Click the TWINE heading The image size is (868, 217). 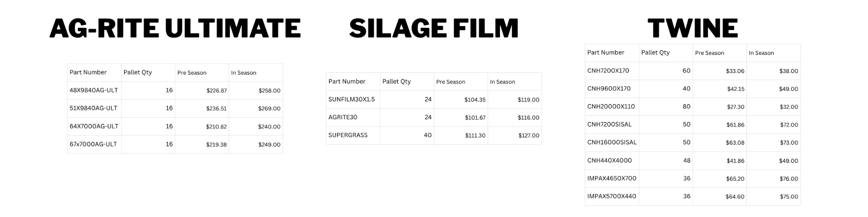[692, 28]
